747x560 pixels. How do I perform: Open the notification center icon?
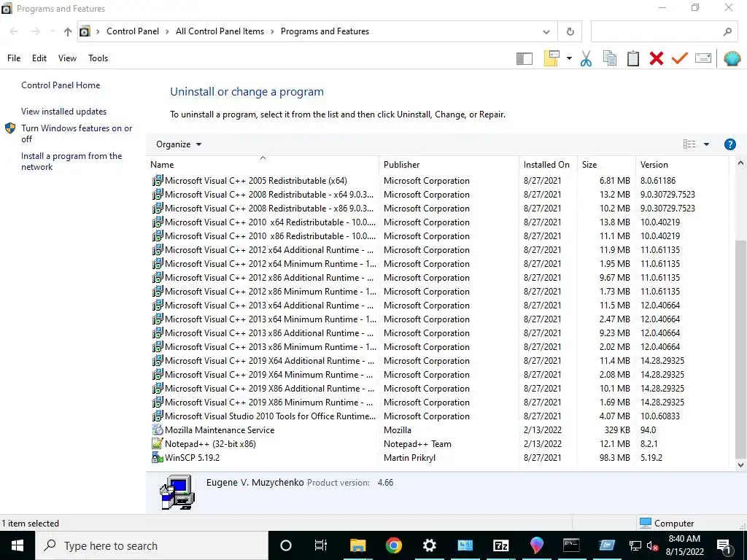click(724, 546)
